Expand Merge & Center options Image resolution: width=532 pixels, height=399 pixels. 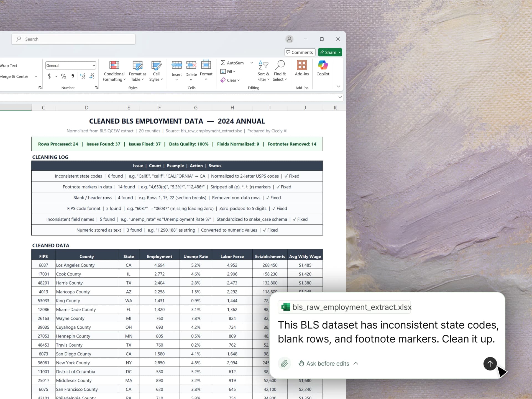(35, 76)
